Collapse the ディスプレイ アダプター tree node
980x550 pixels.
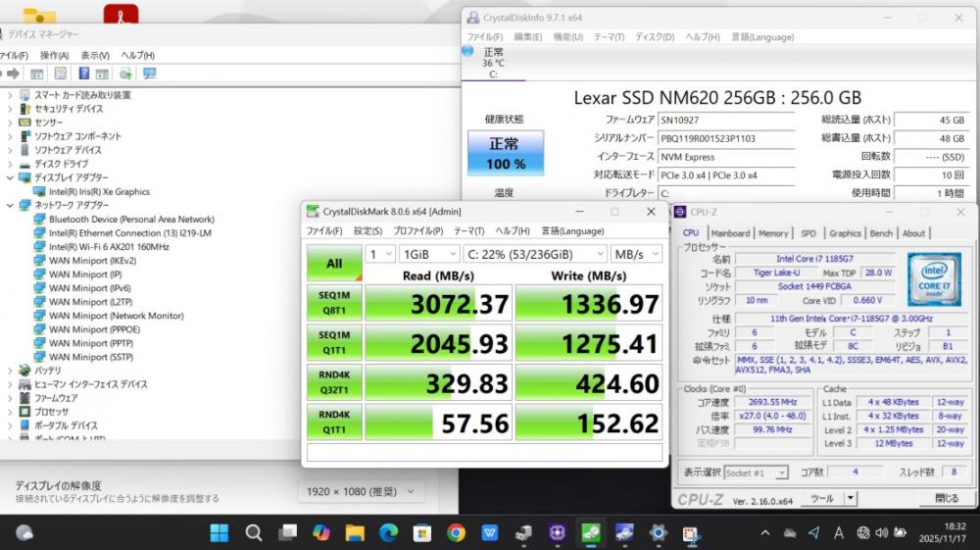(x=10, y=178)
